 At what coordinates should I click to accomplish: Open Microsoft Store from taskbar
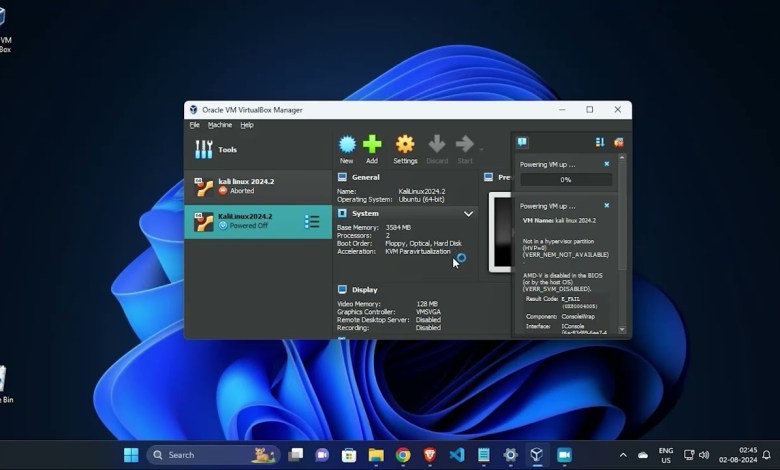click(x=349, y=455)
